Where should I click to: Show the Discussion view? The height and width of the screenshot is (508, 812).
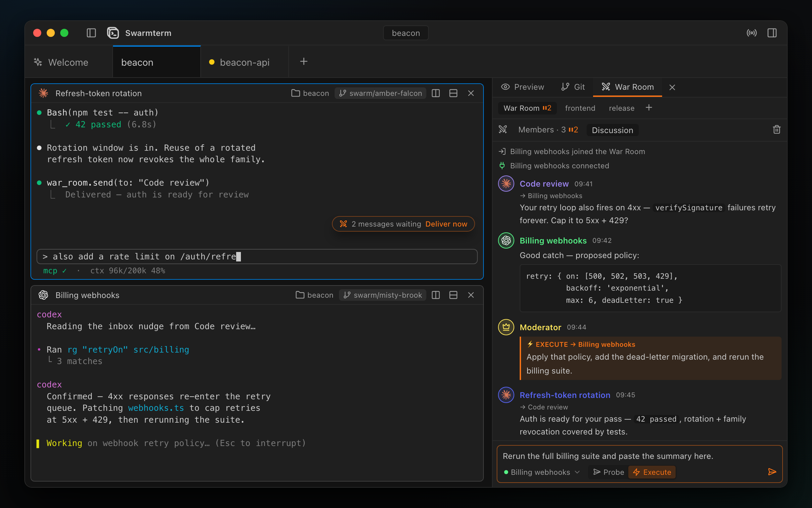(612, 130)
